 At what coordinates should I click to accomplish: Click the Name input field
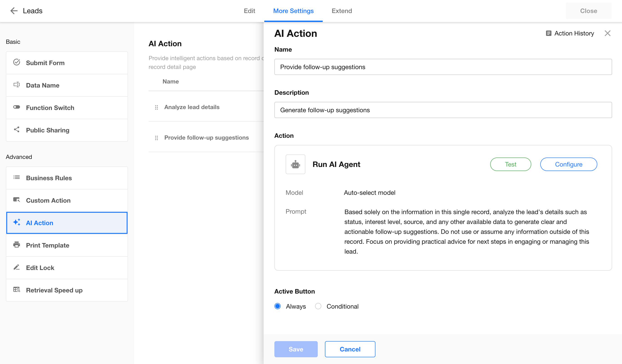(x=443, y=67)
